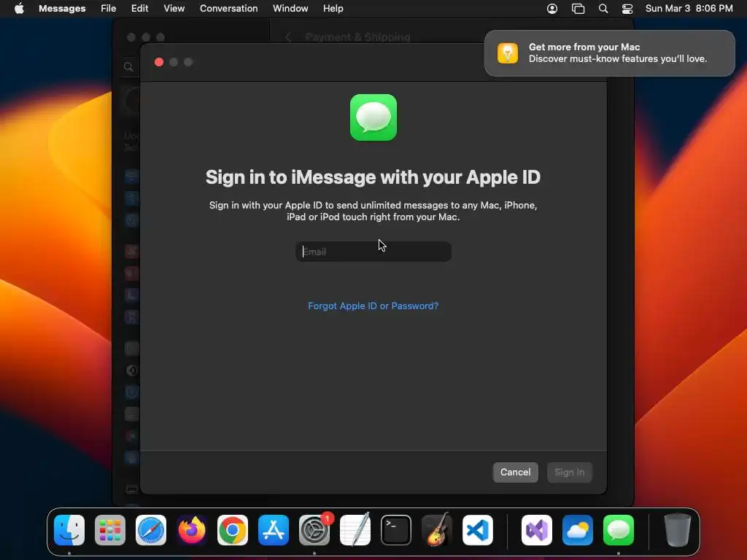Open Spotlight search in menu bar
This screenshot has width=747, height=560.
coord(603,9)
